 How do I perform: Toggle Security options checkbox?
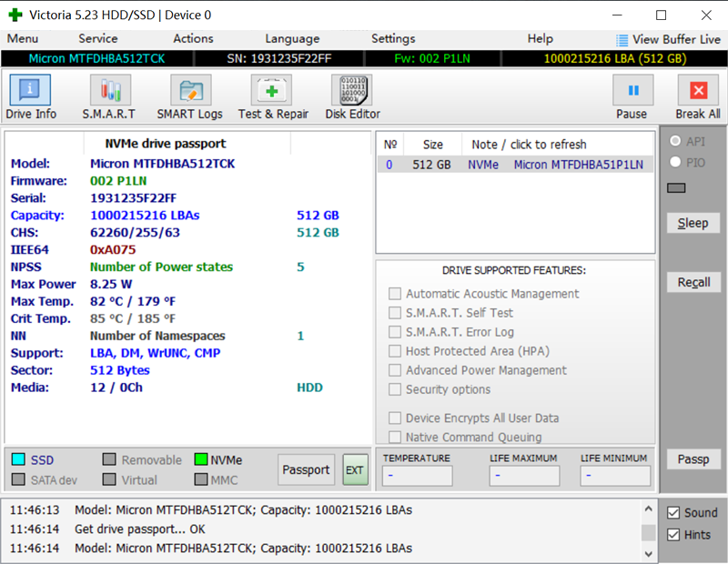click(395, 389)
